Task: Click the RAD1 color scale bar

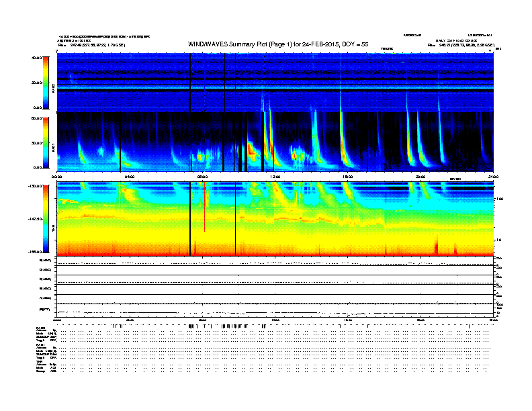Action: pos(46,143)
